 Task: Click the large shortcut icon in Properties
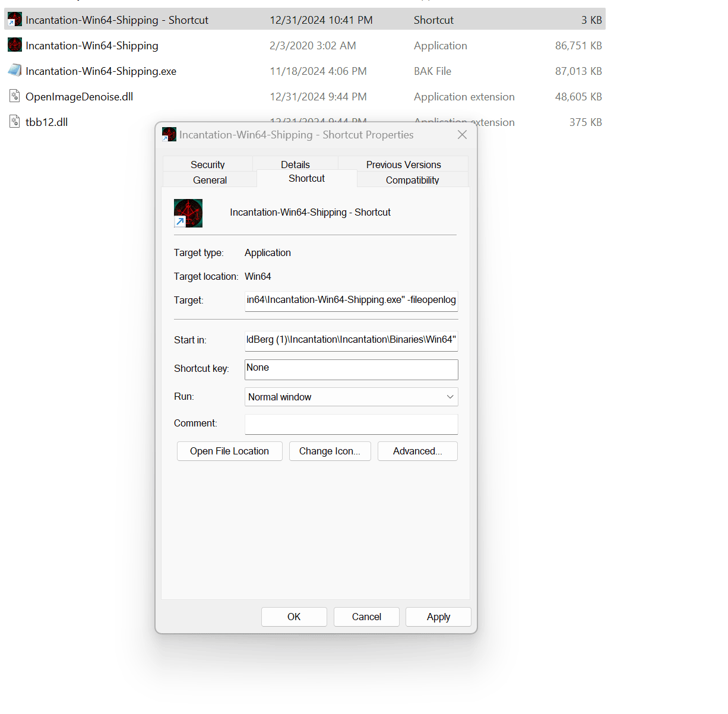188,213
